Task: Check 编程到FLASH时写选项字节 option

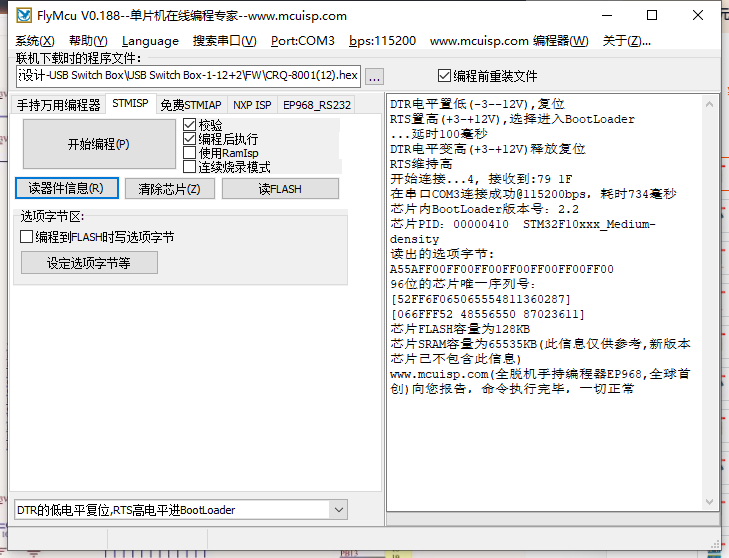Action: (x=27, y=237)
